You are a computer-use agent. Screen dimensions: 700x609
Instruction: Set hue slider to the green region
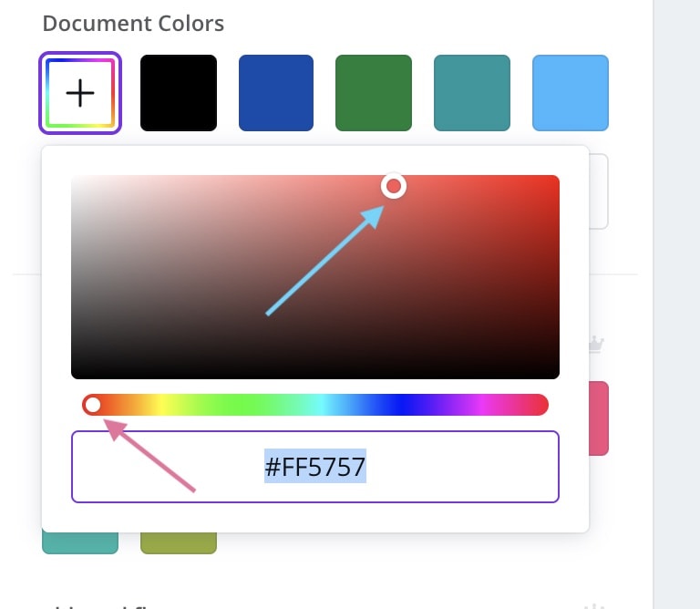(x=241, y=405)
